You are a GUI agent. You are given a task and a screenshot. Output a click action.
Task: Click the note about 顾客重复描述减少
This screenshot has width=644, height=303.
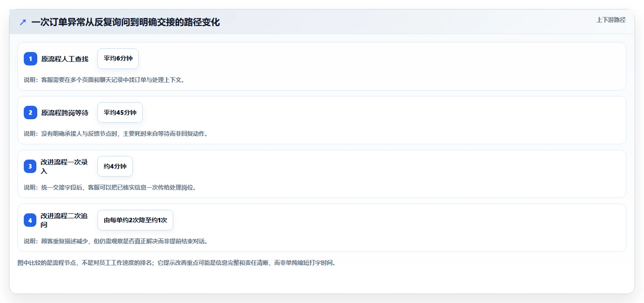pos(116,241)
